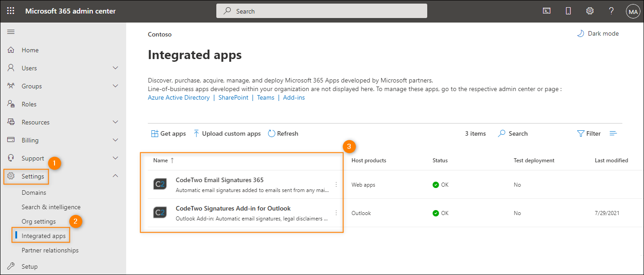644x275 pixels.
Task: Refresh the integrated apps list
Action: click(283, 133)
